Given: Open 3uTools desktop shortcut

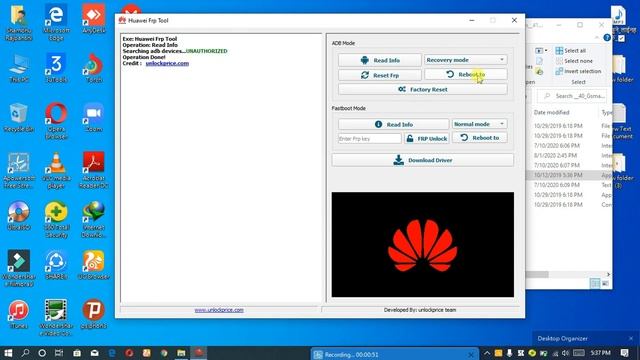Looking at the screenshot, I should pos(56,68).
